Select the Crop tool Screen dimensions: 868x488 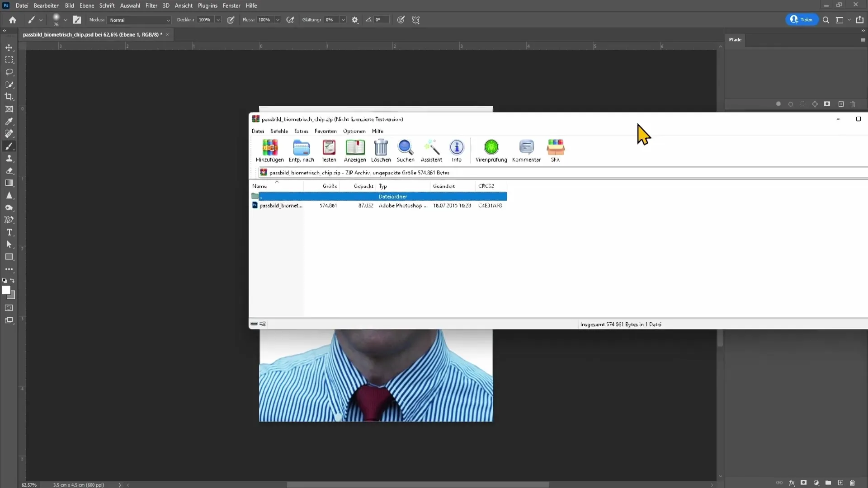pyautogui.click(x=9, y=97)
